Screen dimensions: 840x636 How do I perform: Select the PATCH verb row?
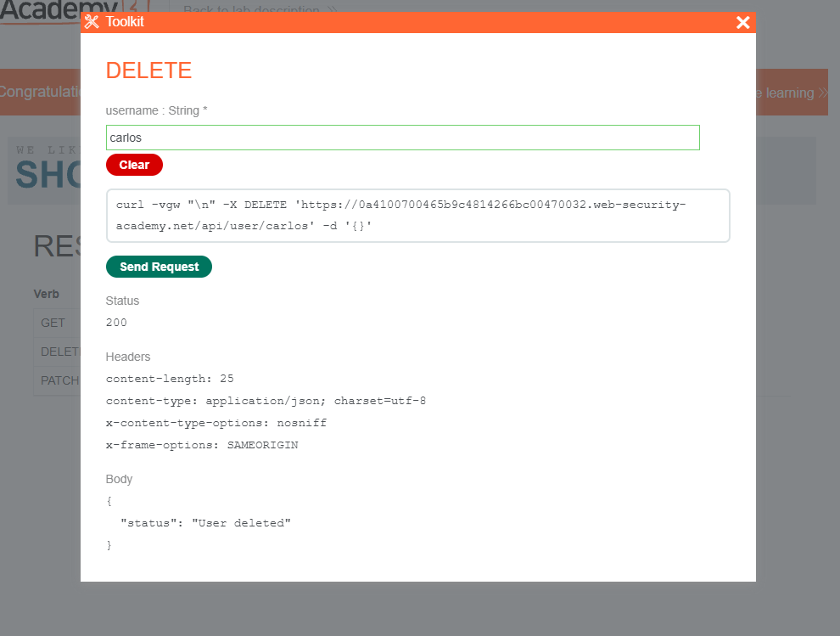coord(58,380)
